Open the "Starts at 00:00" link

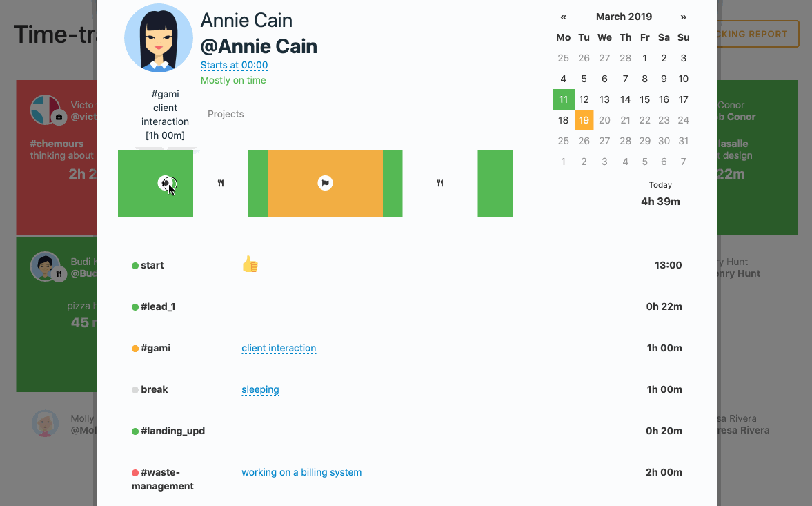click(x=234, y=66)
